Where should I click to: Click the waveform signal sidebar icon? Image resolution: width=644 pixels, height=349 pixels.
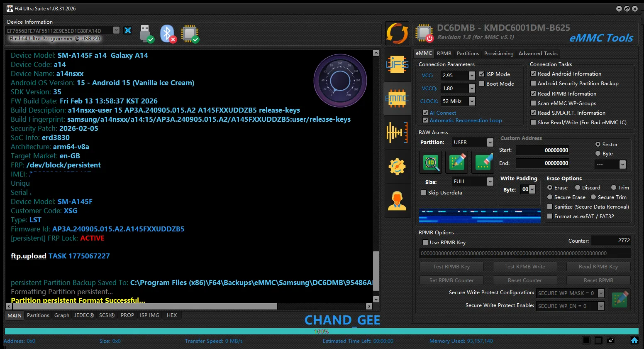point(397,133)
